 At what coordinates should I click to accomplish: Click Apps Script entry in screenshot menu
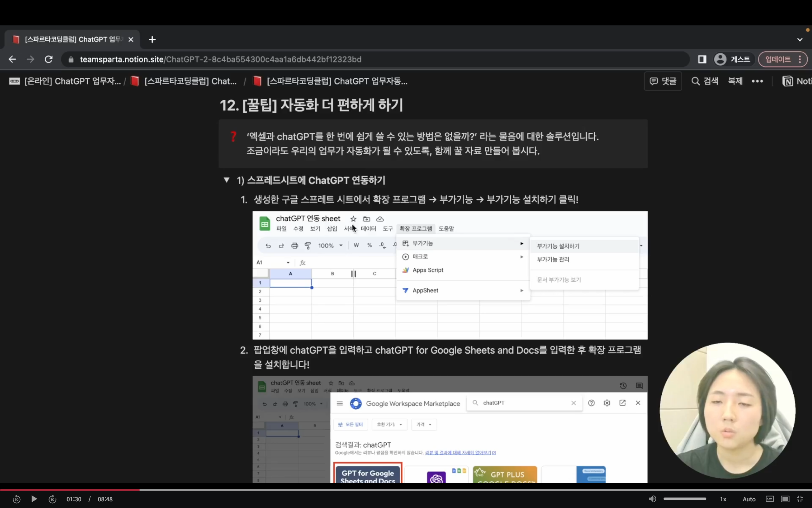pos(463,270)
